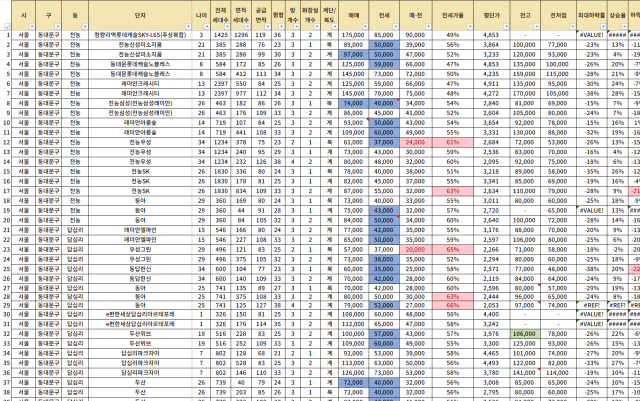The width and height of the screenshot is (640, 401).
Task: Select the 3,242 평단가 cell
Action: (x=491, y=324)
